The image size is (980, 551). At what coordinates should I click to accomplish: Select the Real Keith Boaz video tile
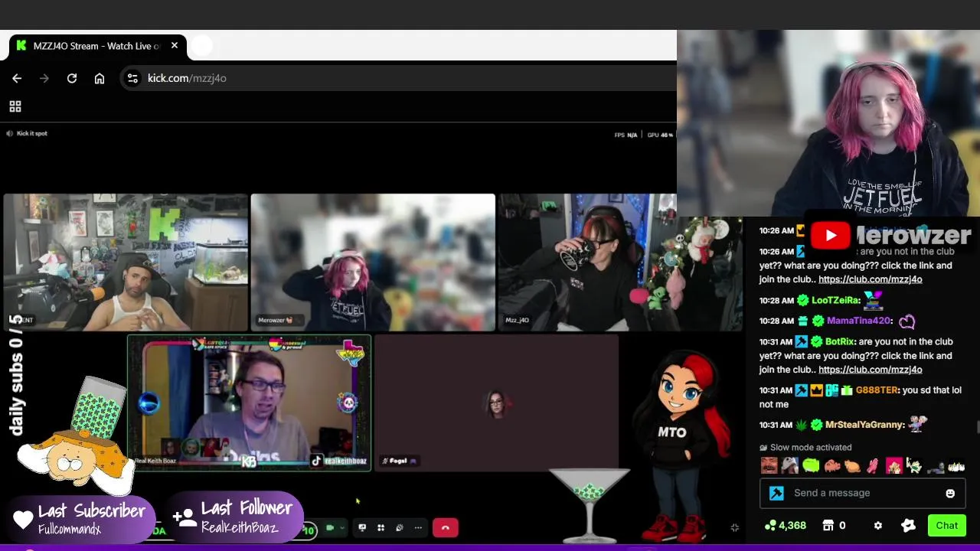[249, 403]
